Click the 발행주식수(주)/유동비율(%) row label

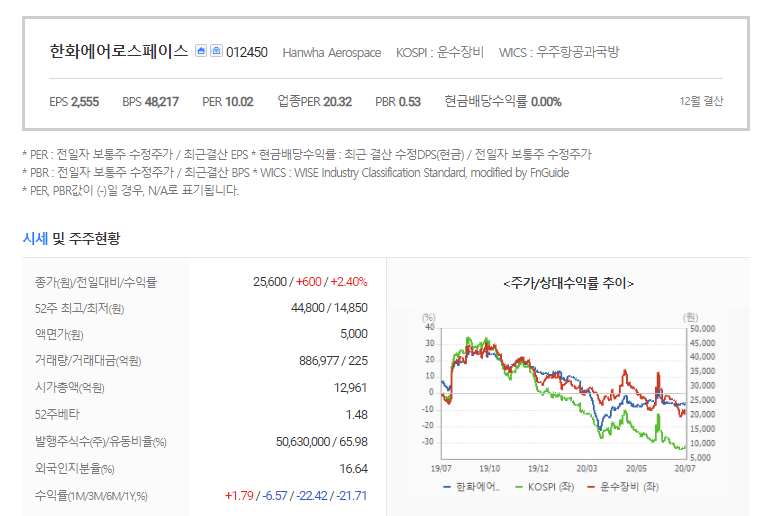(101, 441)
